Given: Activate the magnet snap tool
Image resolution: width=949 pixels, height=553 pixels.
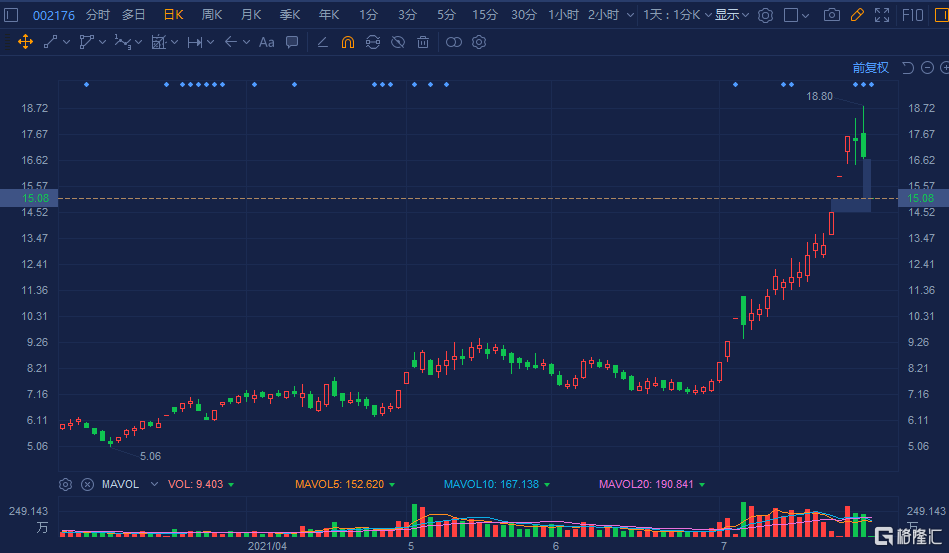Looking at the screenshot, I should (347, 42).
